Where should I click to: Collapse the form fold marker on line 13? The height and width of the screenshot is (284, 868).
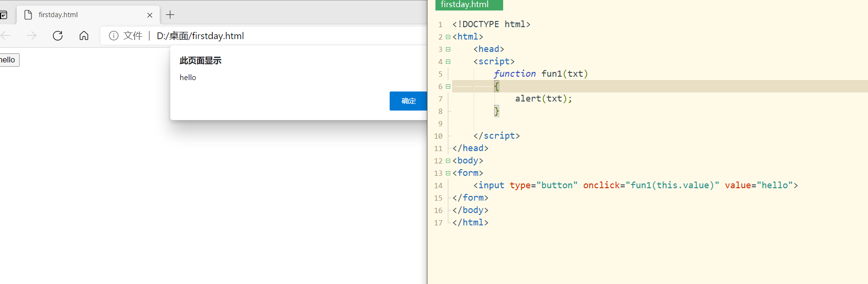448,173
